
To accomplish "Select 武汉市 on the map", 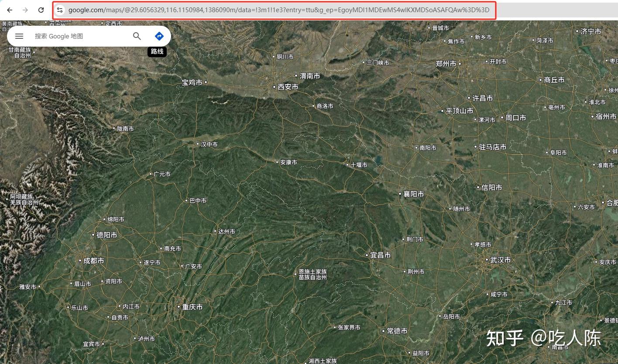I will click(500, 259).
